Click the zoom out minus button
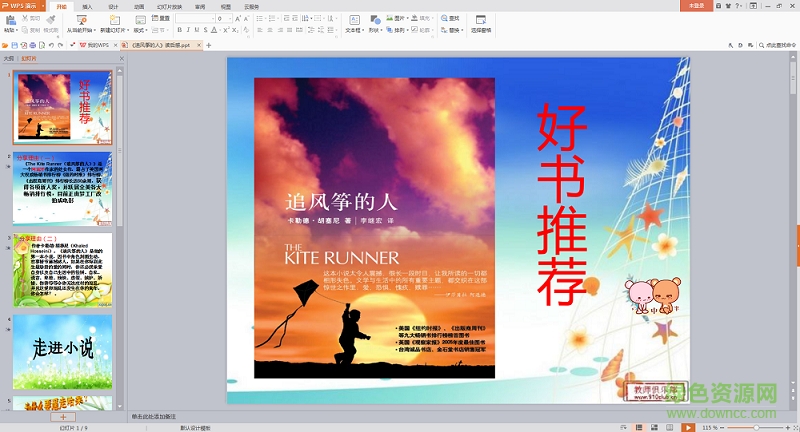This screenshot has width=800, height=432. pos(722,427)
